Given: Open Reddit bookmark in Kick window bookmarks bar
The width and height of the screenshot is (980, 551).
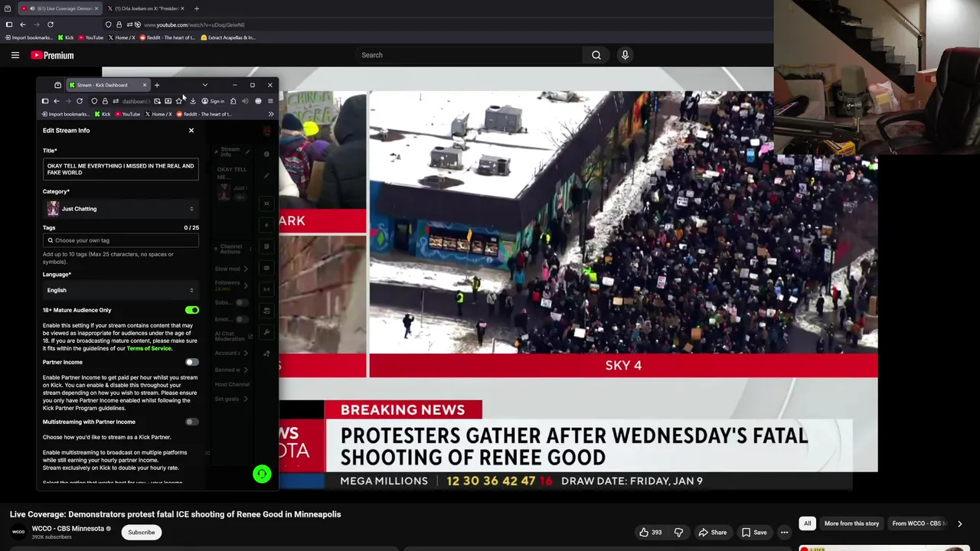Looking at the screenshot, I should coord(204,114).
